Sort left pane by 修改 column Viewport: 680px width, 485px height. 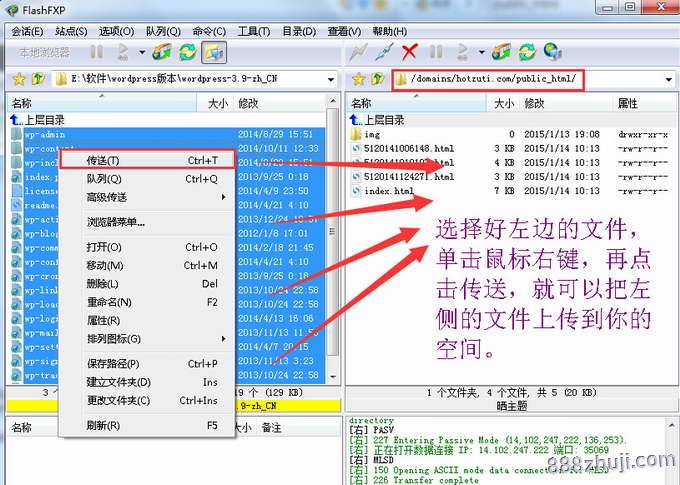(279, 103)
